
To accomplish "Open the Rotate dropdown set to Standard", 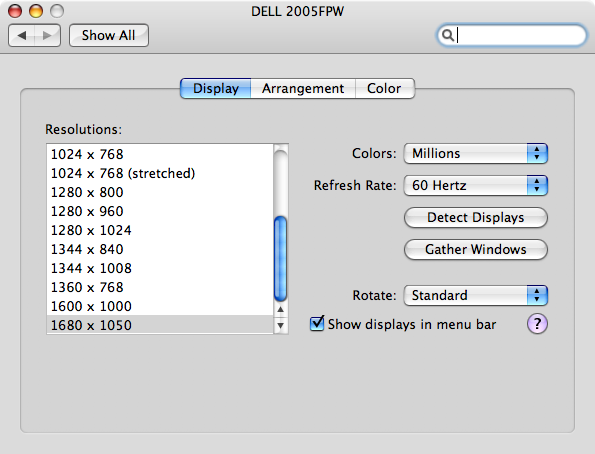I will coord(476,295).
